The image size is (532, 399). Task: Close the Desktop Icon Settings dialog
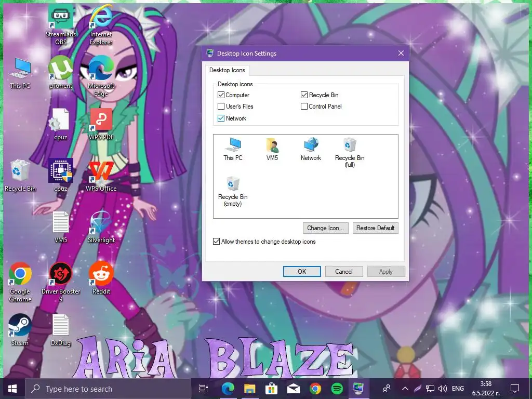401,54
